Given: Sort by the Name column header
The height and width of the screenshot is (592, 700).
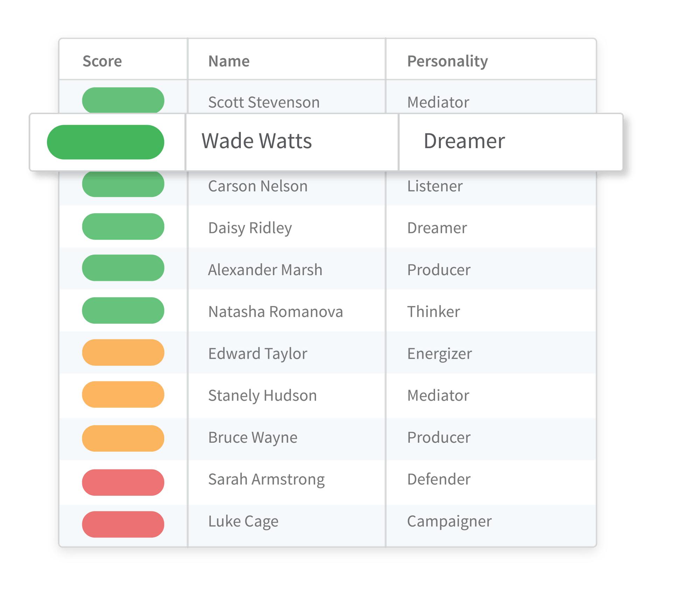Looking at the screenshot, I should tap(229, 61).
